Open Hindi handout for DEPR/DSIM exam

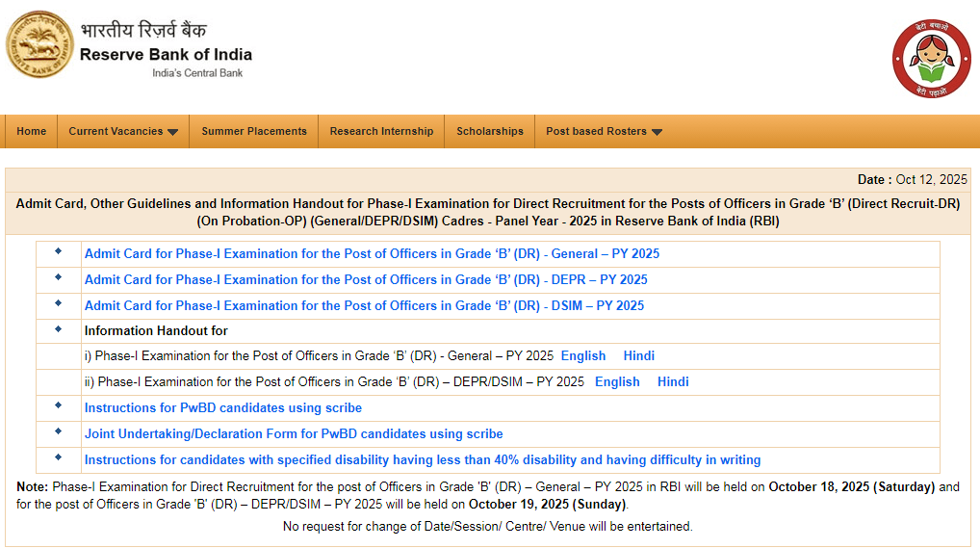click(673, 382)
